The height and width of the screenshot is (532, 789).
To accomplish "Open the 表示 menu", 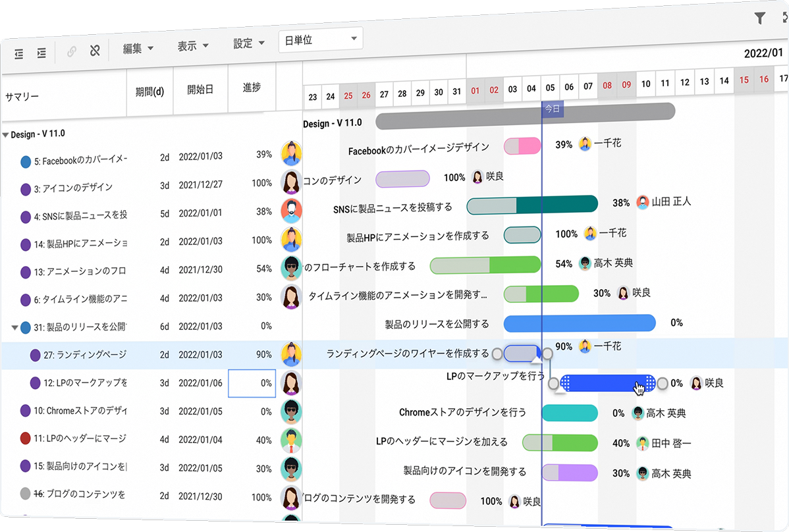I will click(193, 46).
